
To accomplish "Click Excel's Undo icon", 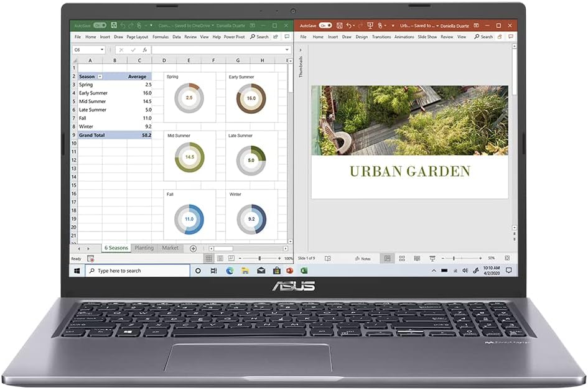I will [123, 26].
